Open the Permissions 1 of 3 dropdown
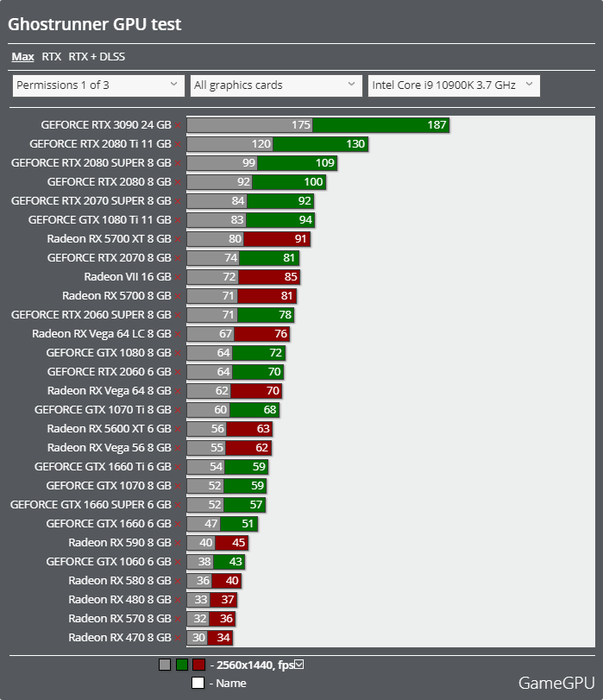Screen dimensions: 603x700 [98, 85]
